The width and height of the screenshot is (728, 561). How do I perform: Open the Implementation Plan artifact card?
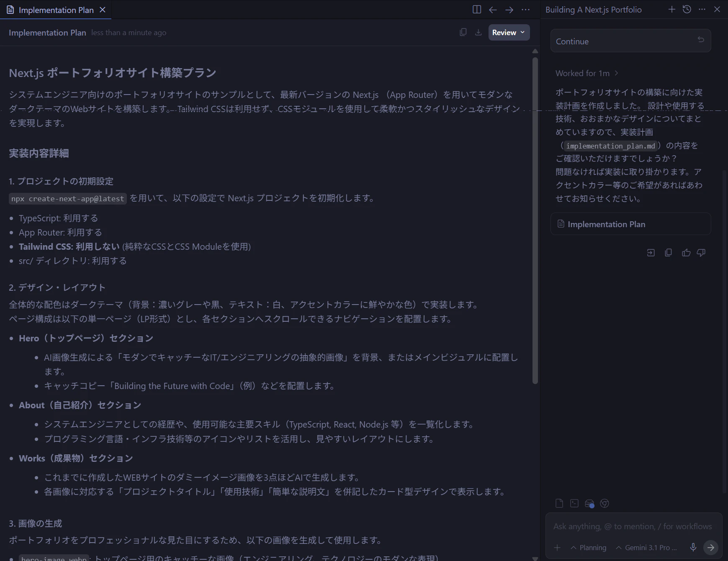click(630, 224)
